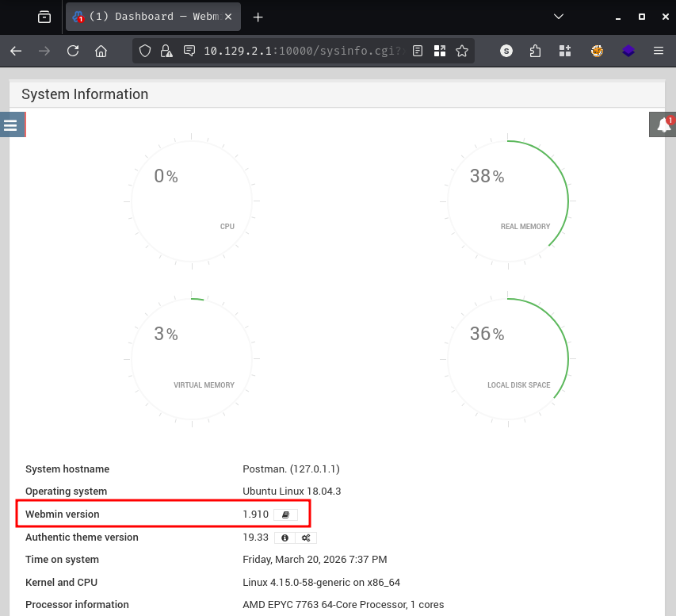
Task: Open the browser extensions puzzle icon
Action: click(x=535, y=51)
